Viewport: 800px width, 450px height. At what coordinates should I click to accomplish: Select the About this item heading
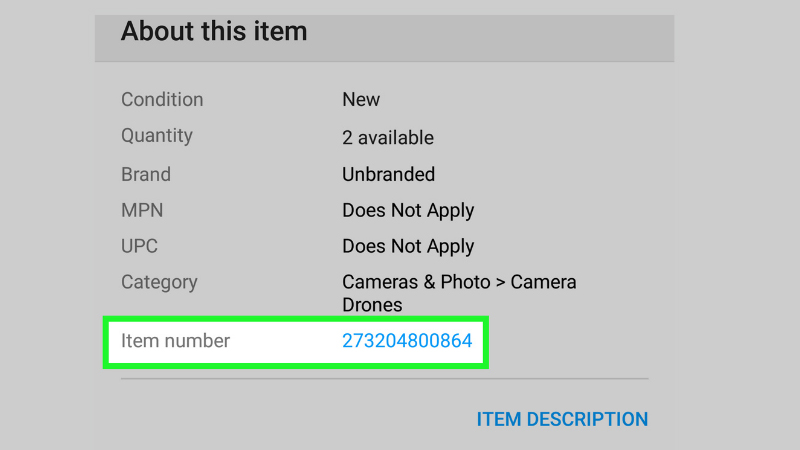pyautogui.click(x=214, y=31)
